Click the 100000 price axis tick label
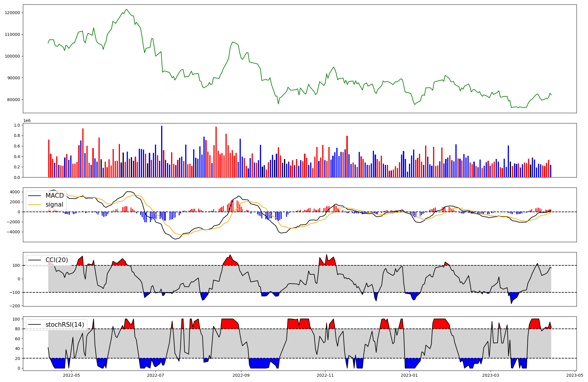The height and width of the screenshot is (382, 588). click(x=12, y=56)
